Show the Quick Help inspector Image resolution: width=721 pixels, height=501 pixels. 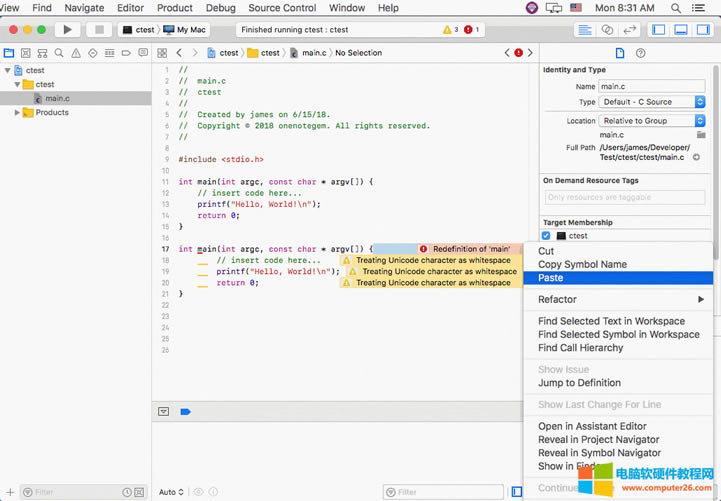pyautogui.click(x=640, y=53)
